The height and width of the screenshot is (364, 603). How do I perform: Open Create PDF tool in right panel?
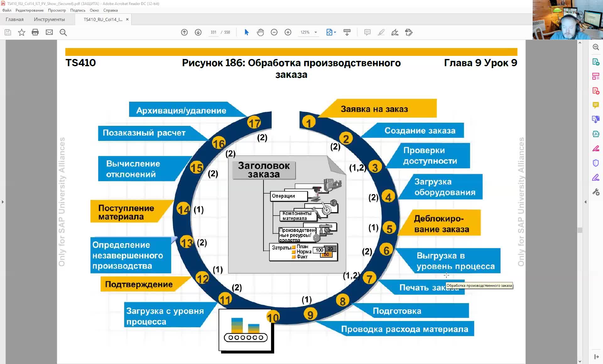[596, 91]
